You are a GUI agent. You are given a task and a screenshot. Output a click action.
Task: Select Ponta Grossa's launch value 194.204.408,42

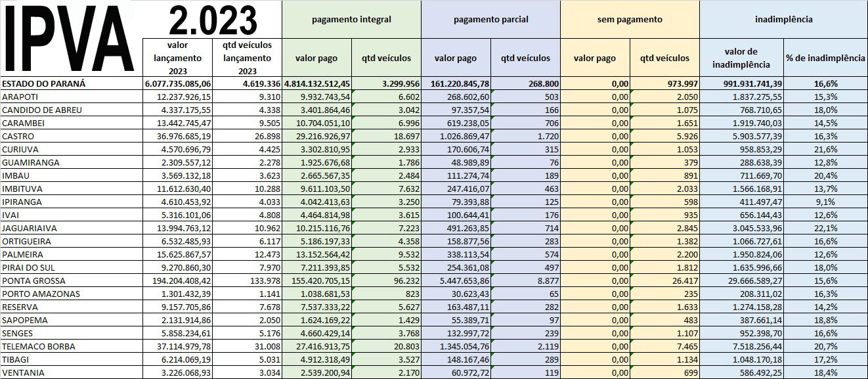(x=177, y=280)
